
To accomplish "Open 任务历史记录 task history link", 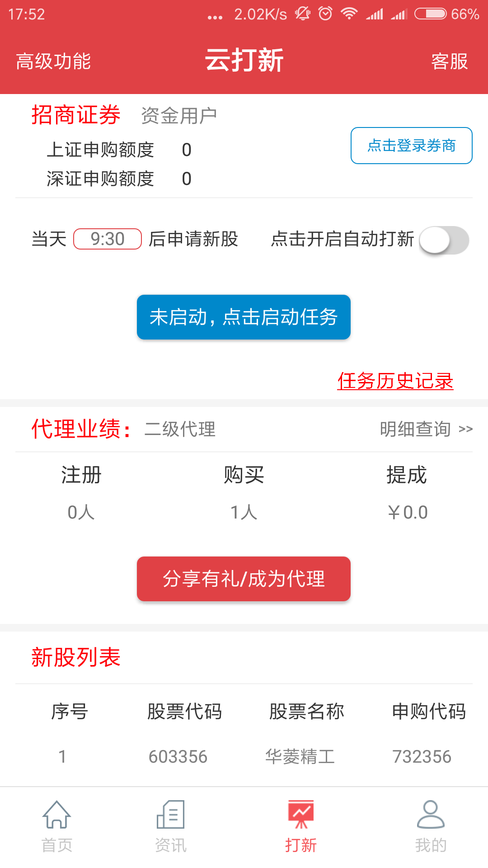I will 395,381.
